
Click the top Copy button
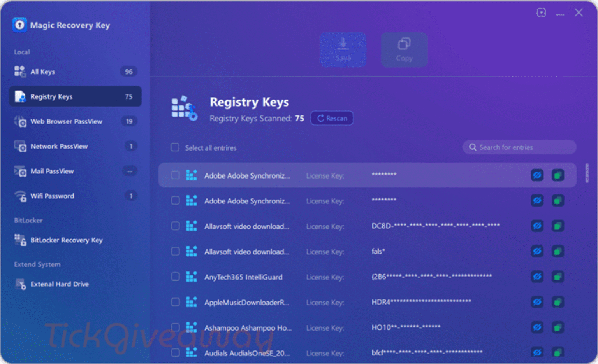point(404,49)
